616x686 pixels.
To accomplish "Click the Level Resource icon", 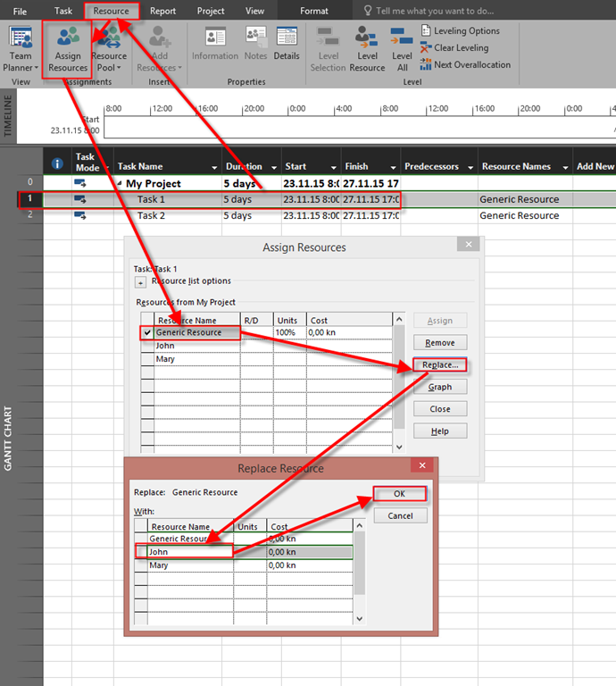I will click(367, 48).
